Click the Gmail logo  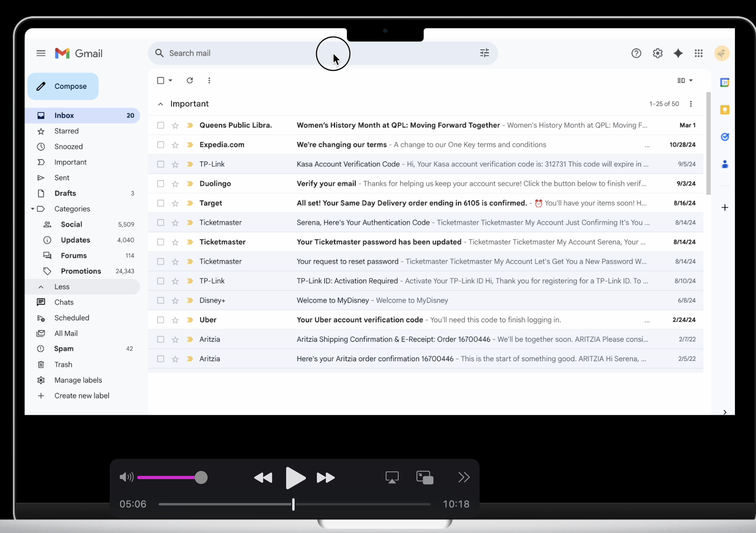[x=79, y=53]
